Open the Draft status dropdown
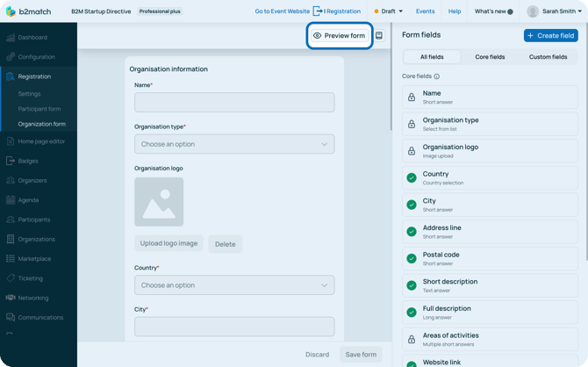 tap(389, 11)
